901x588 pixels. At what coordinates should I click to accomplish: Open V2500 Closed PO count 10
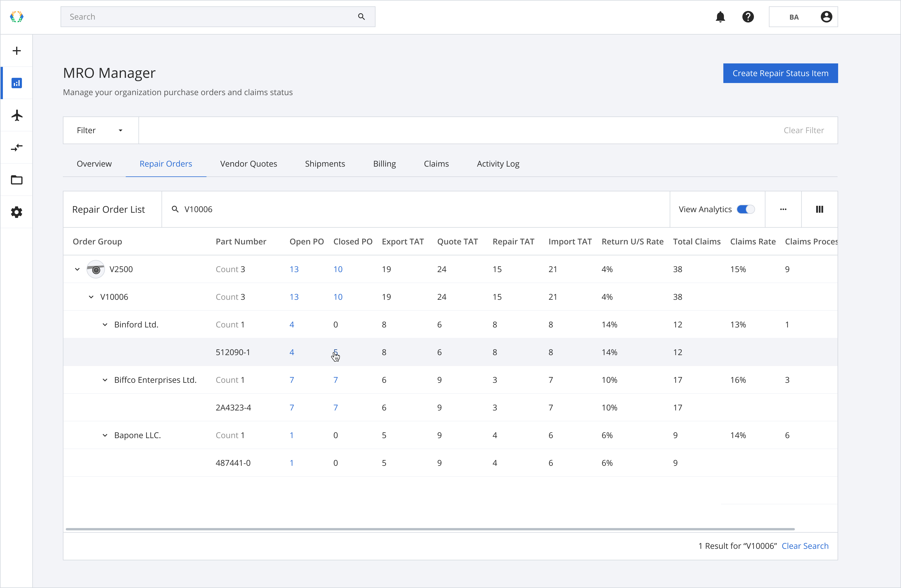click(338, 269)
